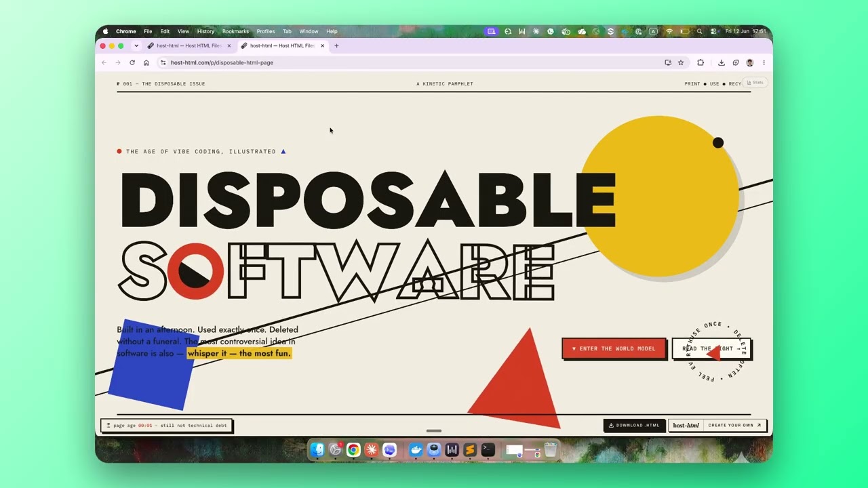This screenshot has height=488, width=868.
Task: Open the Bookmarks menu
Action: 235,31
